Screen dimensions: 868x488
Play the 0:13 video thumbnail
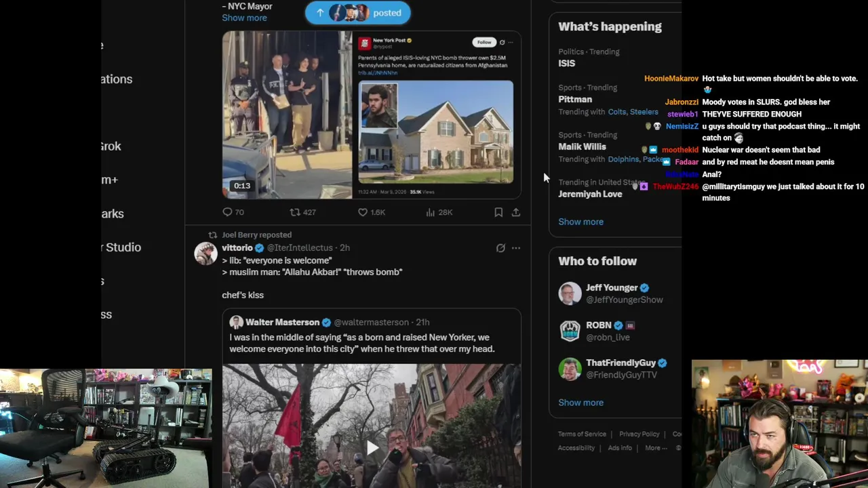click(x=287, y=115)
